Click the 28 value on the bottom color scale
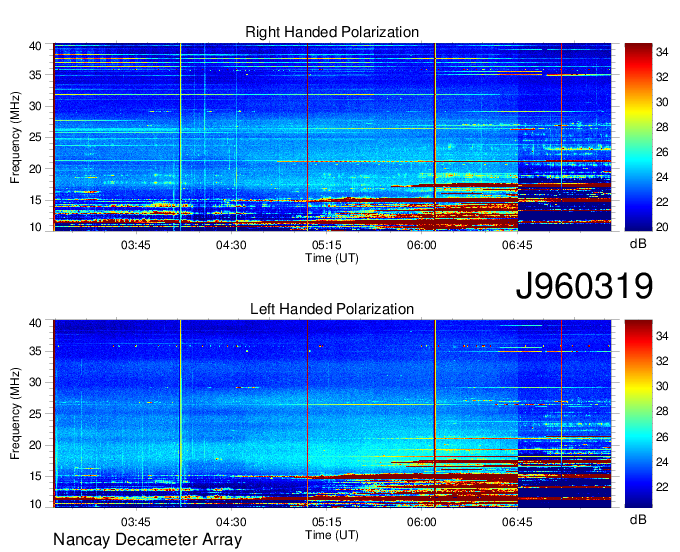This screenshot has height=552, width=680. pyautogui.click(x=662, y=412)
